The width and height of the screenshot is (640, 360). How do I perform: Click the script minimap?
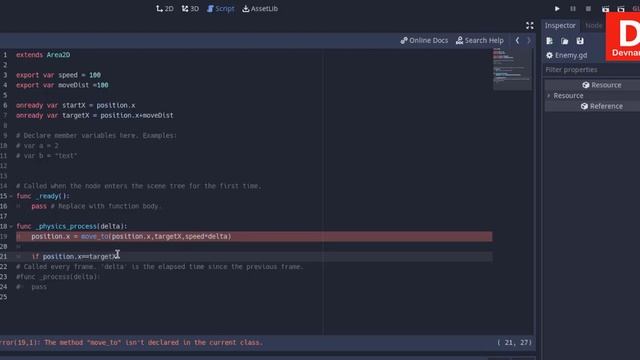(x=512, y=69)
